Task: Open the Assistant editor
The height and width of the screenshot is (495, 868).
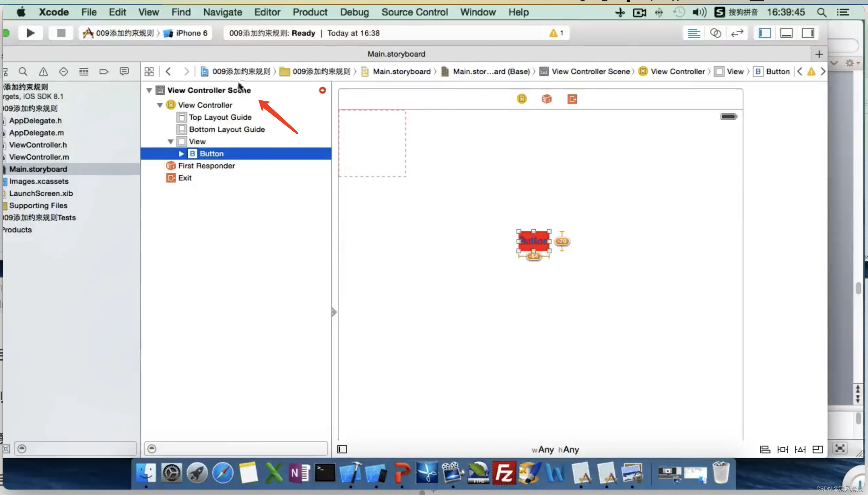Action: (715, 33)
